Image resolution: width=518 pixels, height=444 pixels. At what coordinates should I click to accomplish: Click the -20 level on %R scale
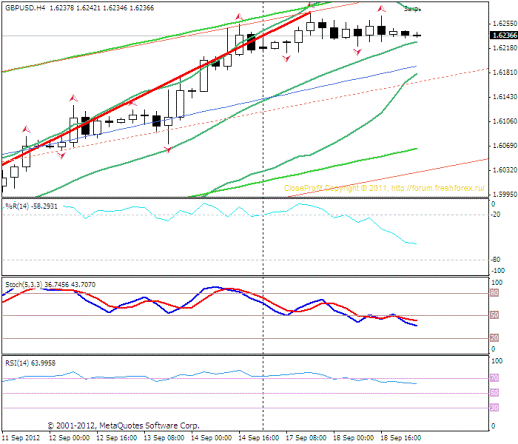point(496,215)
